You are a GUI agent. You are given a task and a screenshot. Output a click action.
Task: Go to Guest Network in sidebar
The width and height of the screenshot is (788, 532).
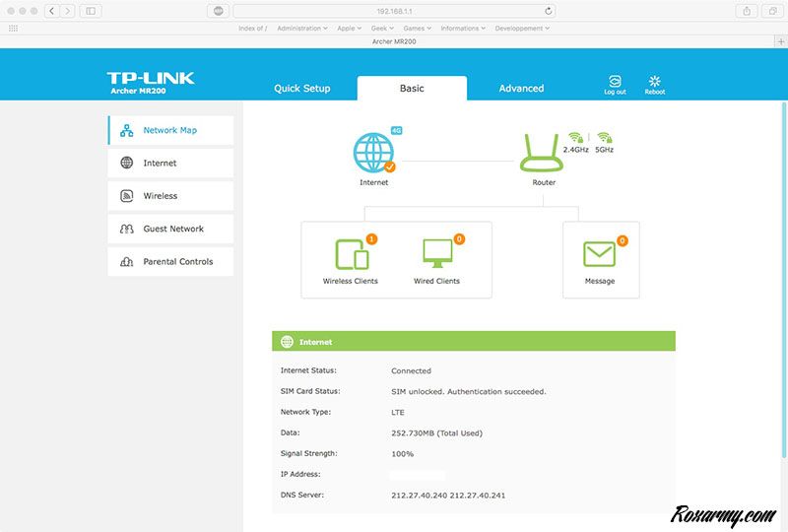170,229
